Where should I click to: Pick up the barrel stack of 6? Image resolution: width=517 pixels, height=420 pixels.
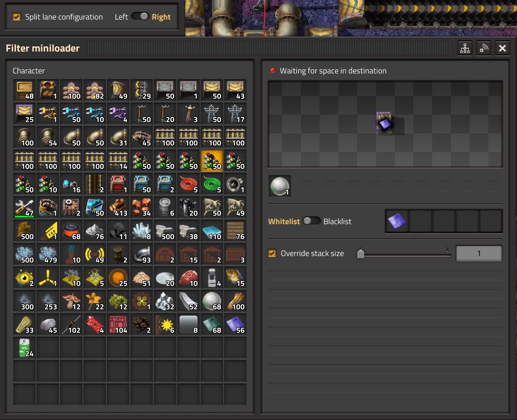pyautogui.click(x=165, y=207)
